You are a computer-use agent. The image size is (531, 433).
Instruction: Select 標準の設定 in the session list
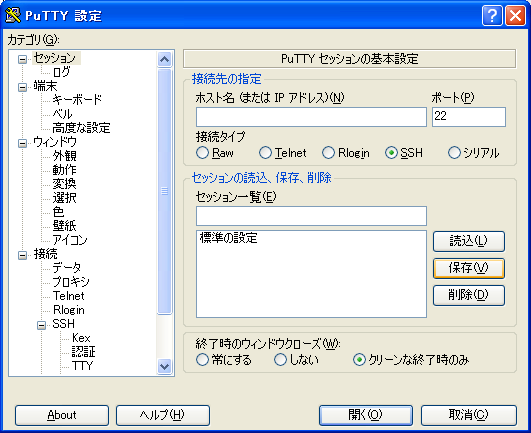[x=229, y=238]
